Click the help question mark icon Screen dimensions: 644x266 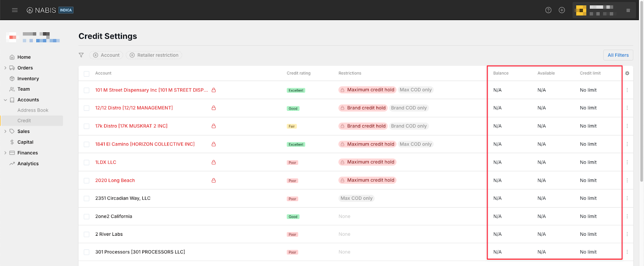(x=548, y=10)
